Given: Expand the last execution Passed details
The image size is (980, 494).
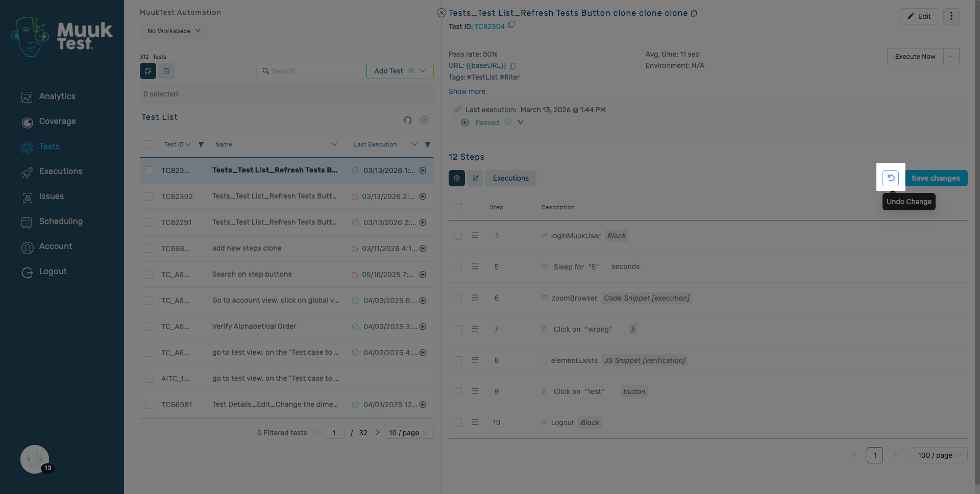Looking at the screenshot, I should (521, 122).
